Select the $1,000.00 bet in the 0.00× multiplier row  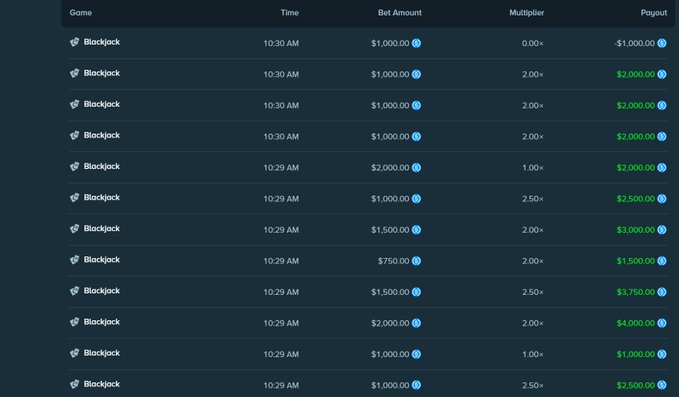tap(390, 43)
